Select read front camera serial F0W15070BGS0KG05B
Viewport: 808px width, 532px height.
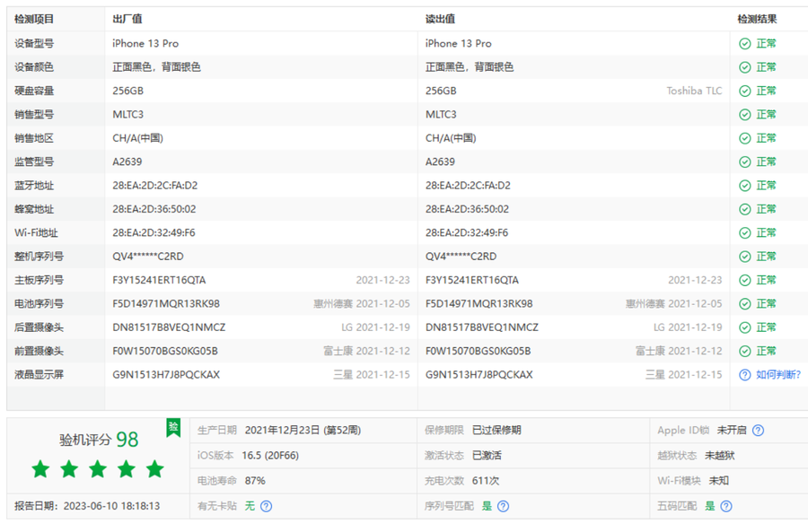click(x=479, y=352)
